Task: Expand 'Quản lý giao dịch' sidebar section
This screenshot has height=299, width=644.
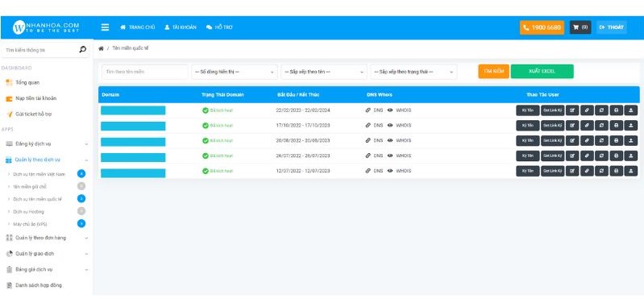Action: click(47, 254)
